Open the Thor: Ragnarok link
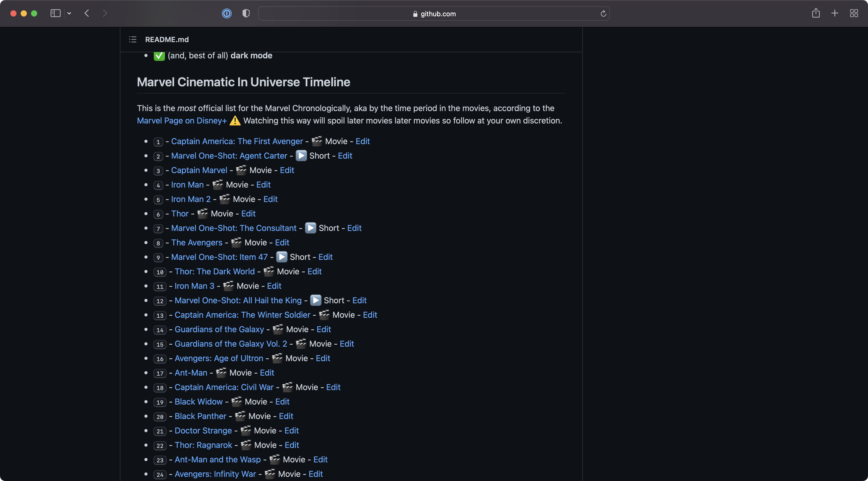The height and width of the screenshot is (481, 868). [x=203, y=446]
